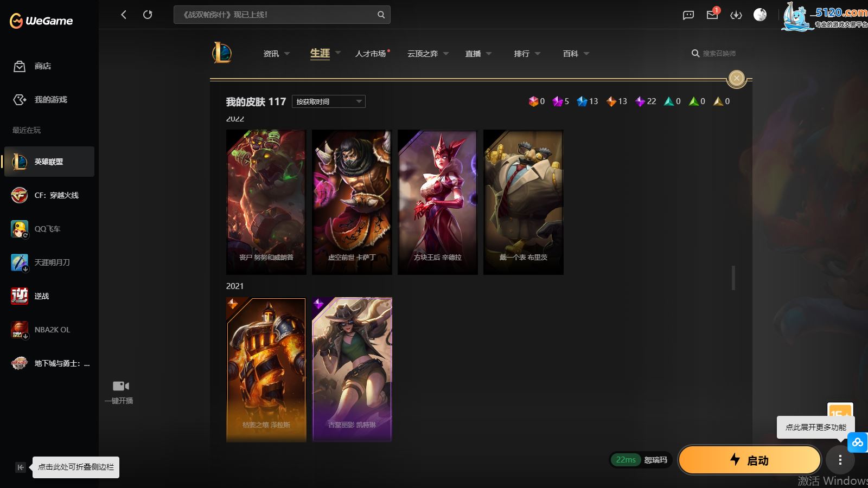The height and width of the screenshot is (488, 868).
Task: Click the skins list scrollbar
Action: [733, 278]
